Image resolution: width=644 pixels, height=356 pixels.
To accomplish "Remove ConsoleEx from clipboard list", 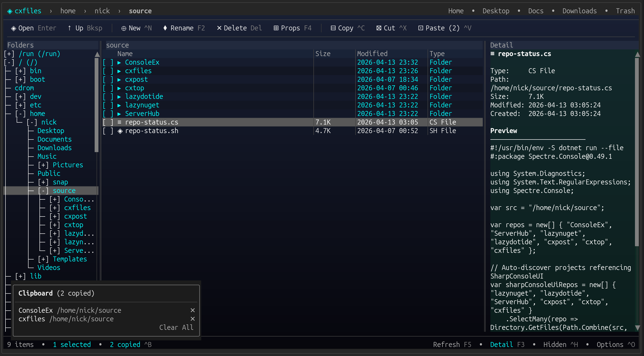I will [192, 310].
